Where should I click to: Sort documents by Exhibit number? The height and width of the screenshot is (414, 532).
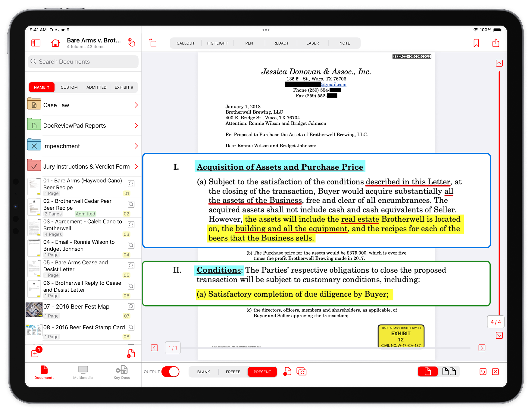(x=124, y=87)
